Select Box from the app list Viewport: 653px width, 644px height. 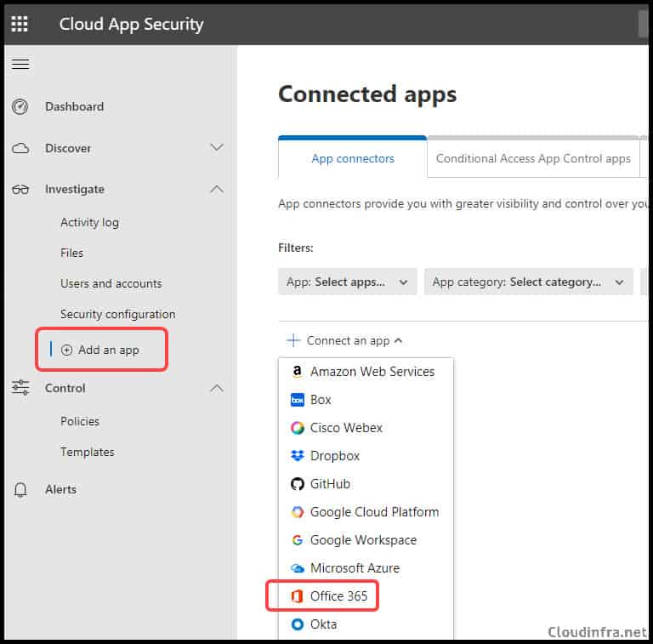366,400
